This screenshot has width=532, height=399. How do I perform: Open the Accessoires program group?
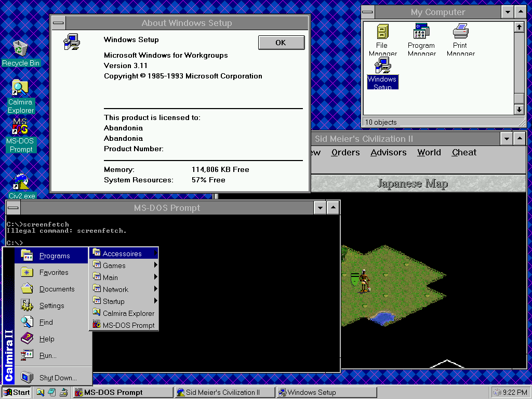coord(124,254)
